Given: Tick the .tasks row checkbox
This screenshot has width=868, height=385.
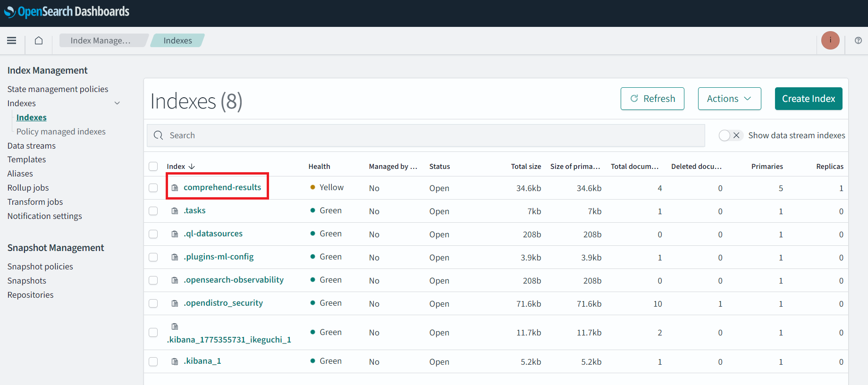Looking at the screenshot, I should (x=153, y=211).
